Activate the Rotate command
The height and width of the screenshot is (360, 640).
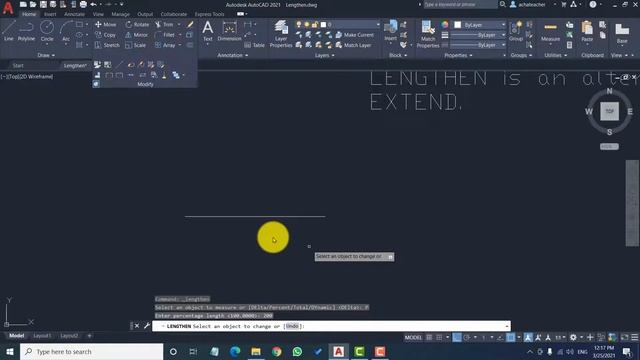tap(137, 24)
